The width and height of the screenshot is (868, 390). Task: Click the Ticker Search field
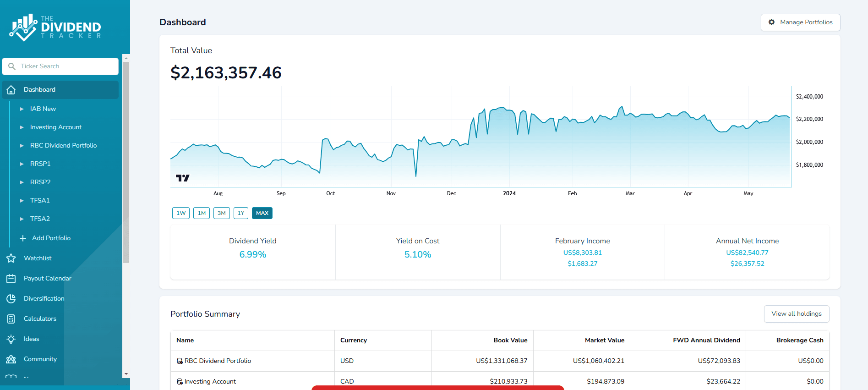(60, 66)
